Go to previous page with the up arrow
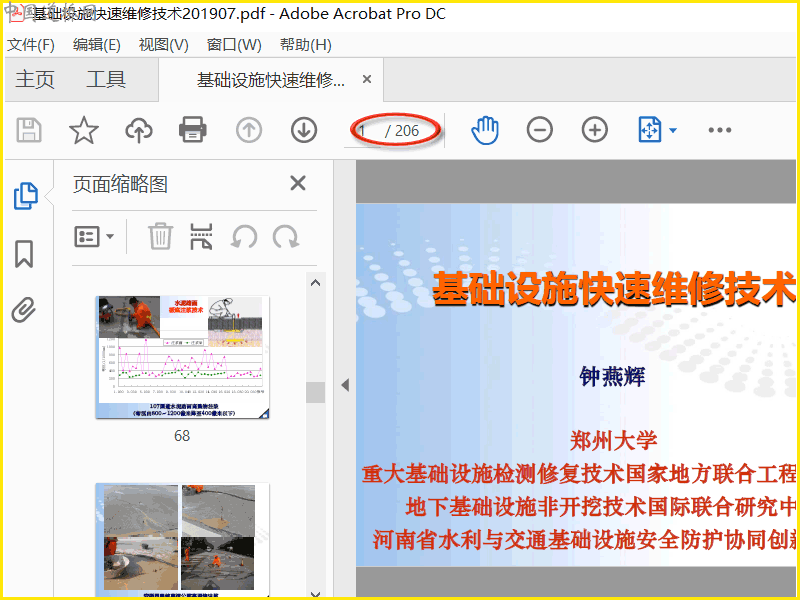Image resolution: width=800 pixels, height=600 pixels. pos(249,130)
